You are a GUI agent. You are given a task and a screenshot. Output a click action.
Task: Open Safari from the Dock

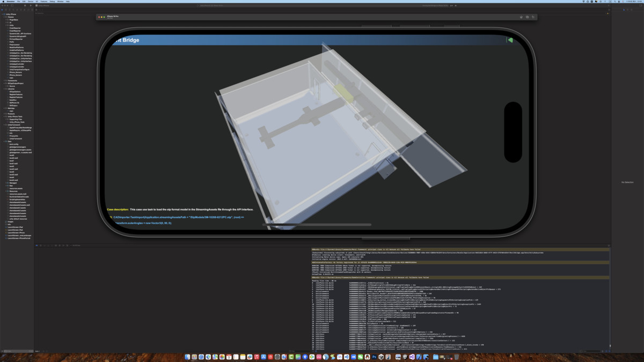click(x=201, y=357)
